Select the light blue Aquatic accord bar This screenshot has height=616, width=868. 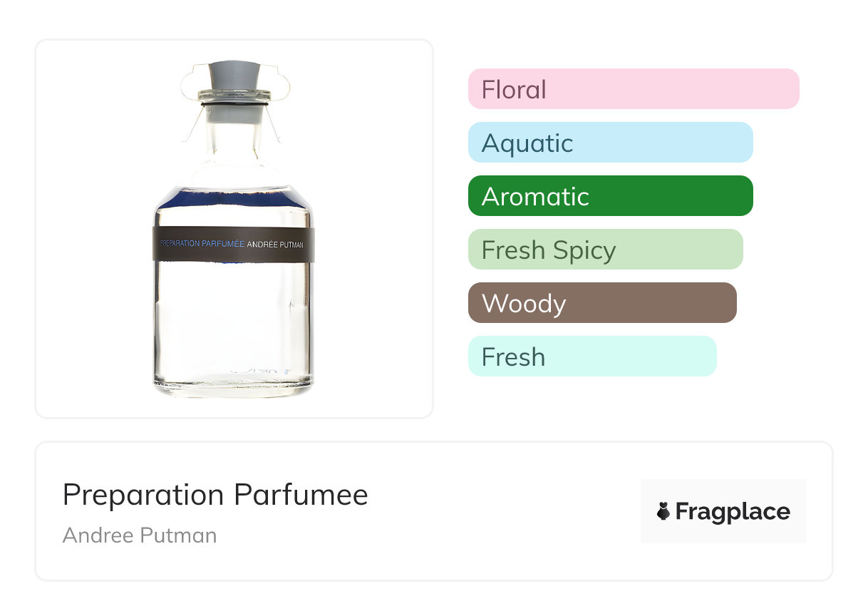(x=610, y=143)
